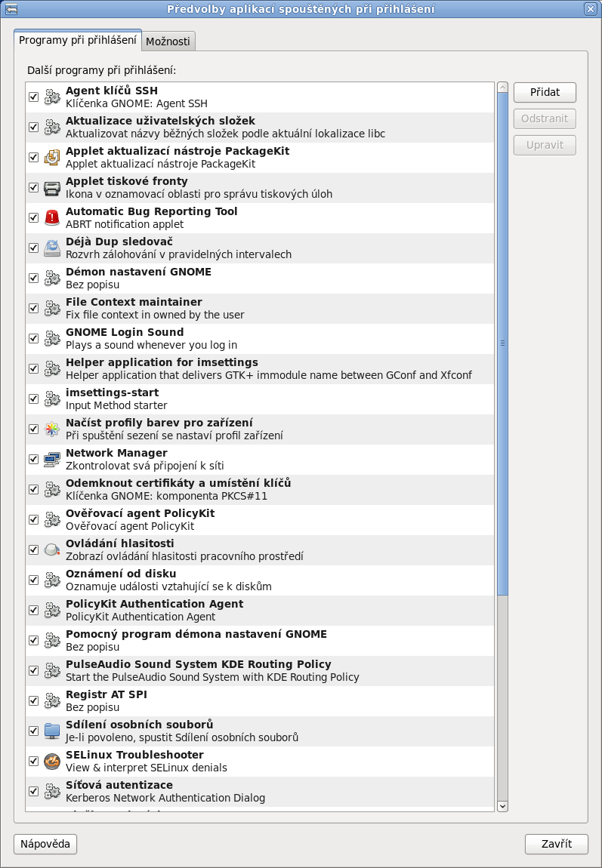Click the Ovládání hlasitosti speaker icon

pyautogui.click(x=52, y=549)
